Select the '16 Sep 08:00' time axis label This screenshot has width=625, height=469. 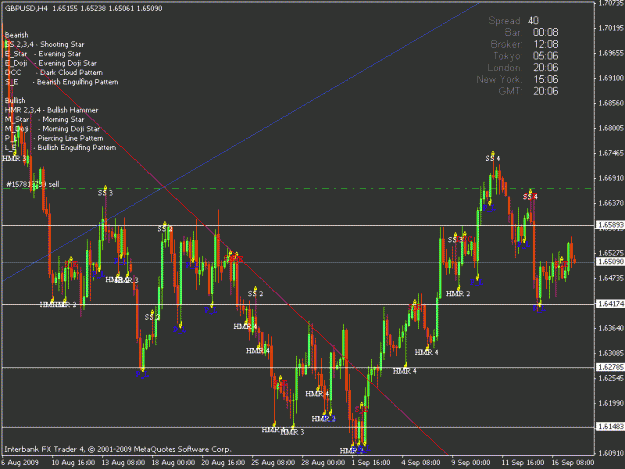click(573, 463)
